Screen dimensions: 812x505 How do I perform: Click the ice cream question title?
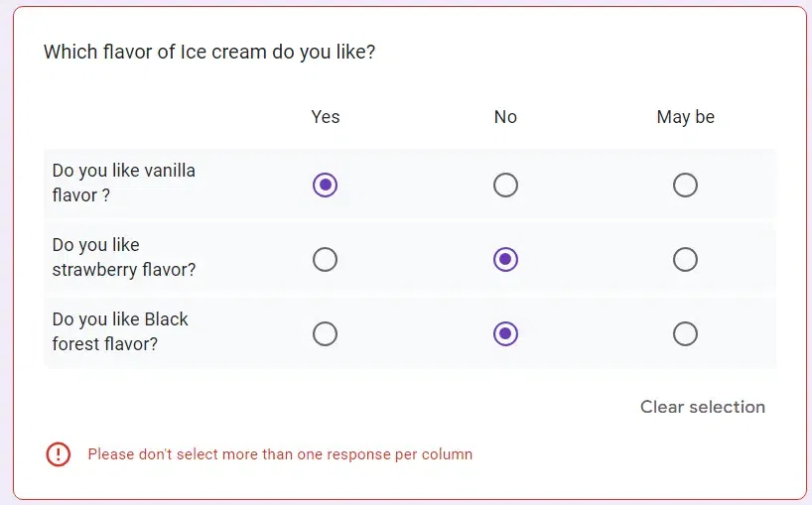coord(209,52)
